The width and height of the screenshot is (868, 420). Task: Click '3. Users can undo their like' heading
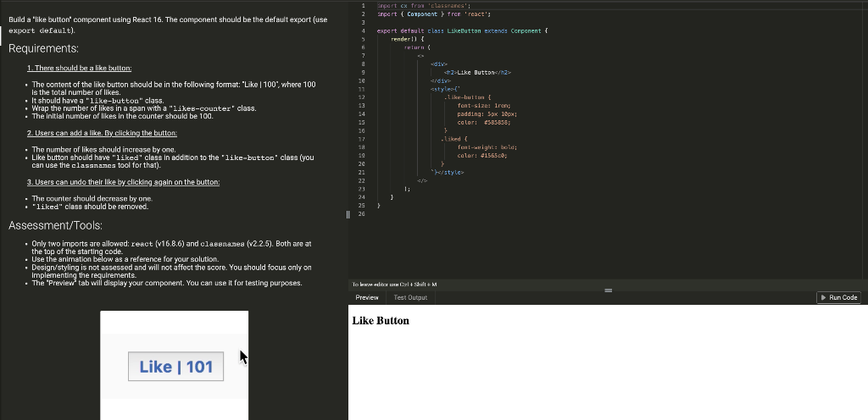pos(124,182)
